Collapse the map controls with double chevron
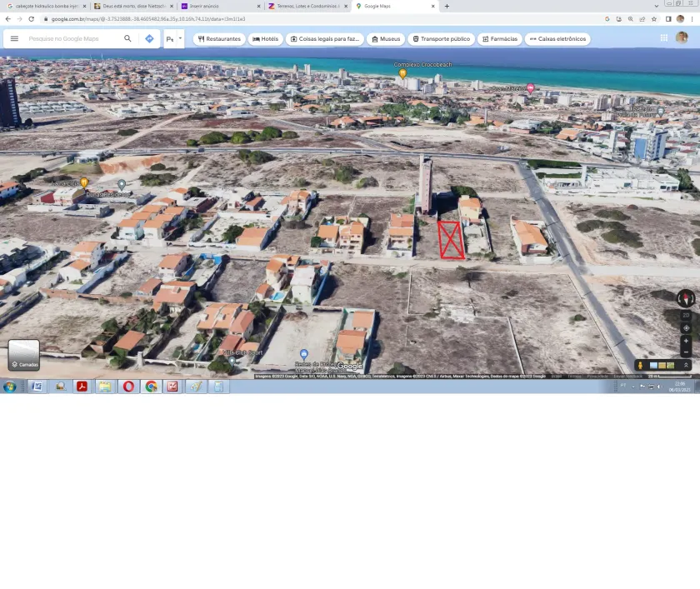Viewport: 700px width, 589px height. coord(686,365)
